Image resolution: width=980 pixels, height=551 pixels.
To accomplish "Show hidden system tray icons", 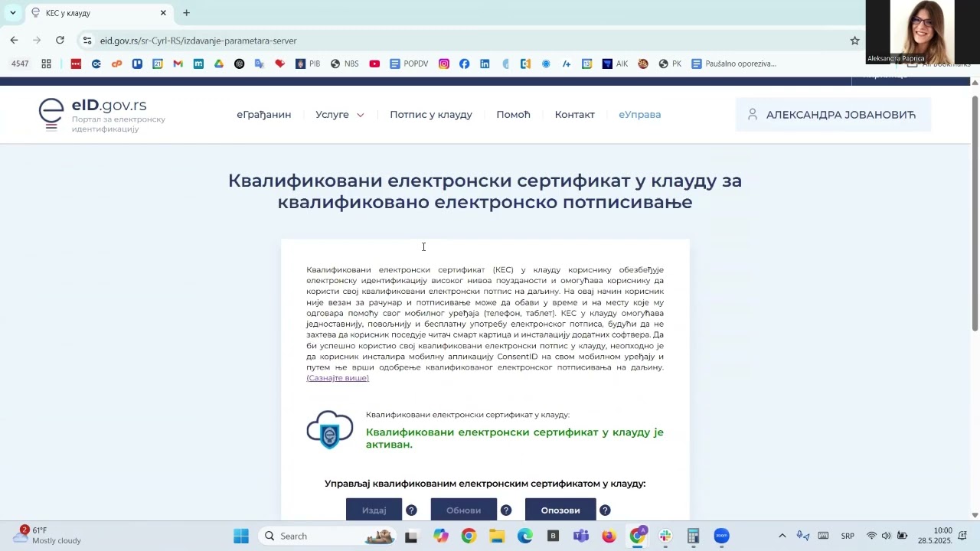I will pyautogui.click(x=782, y=536).
